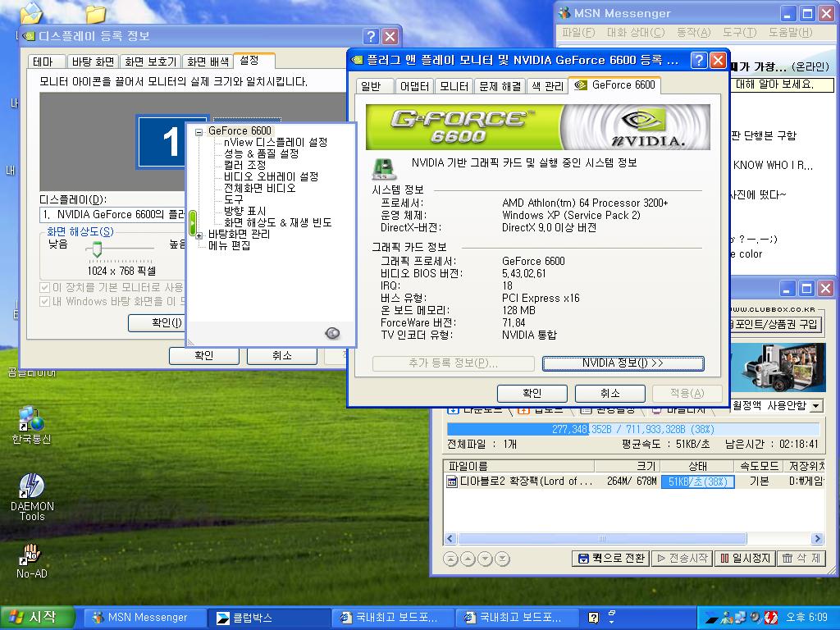Click the 퀵으로 전환 button in Clubbox
This screenshot has width=840, height=630.
point(610,558)
